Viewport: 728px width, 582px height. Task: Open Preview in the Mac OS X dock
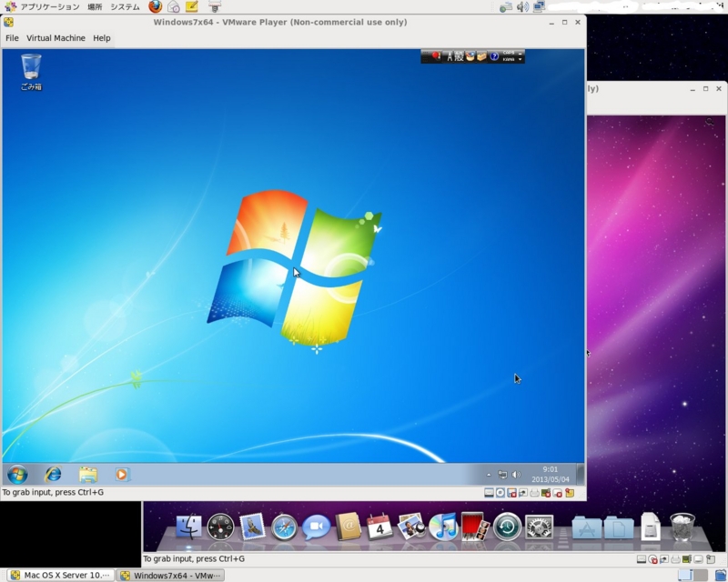tap(411, 527)
